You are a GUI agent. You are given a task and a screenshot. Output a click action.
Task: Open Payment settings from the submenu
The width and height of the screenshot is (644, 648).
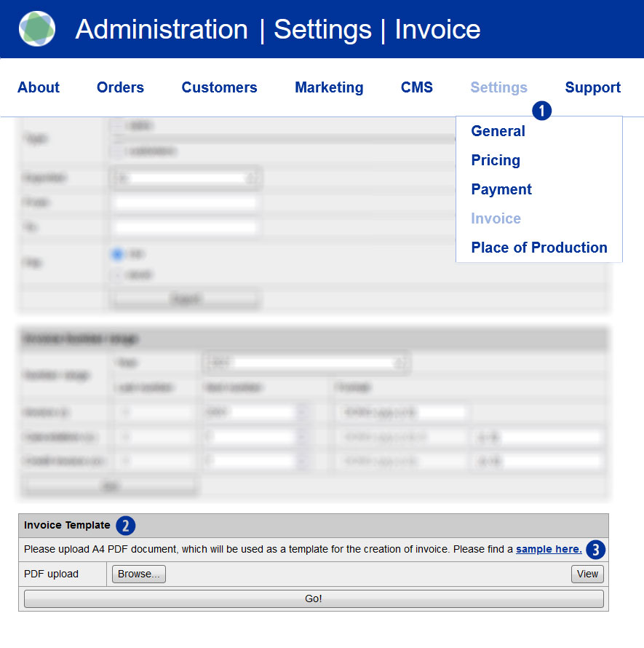(x=501, y=189)
